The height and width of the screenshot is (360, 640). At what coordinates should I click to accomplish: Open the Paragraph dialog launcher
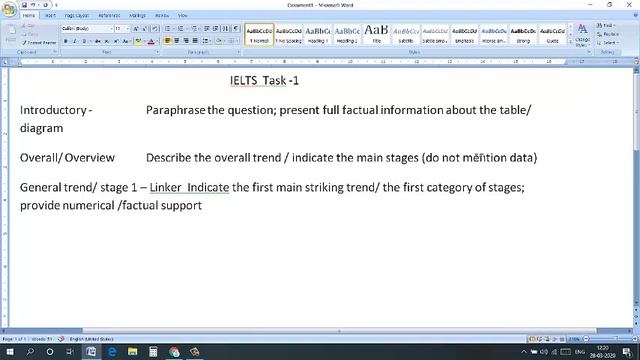pyautogui.click(x=238, y=52)
